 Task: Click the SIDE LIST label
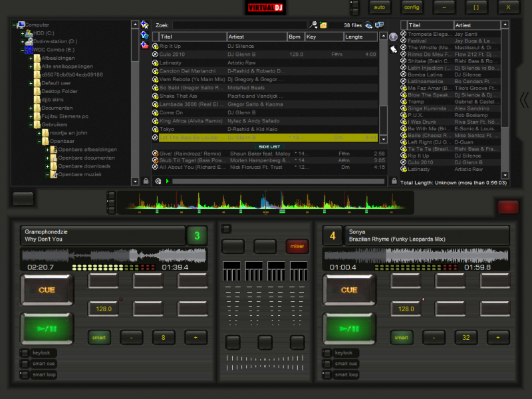(x=269, y=146)
